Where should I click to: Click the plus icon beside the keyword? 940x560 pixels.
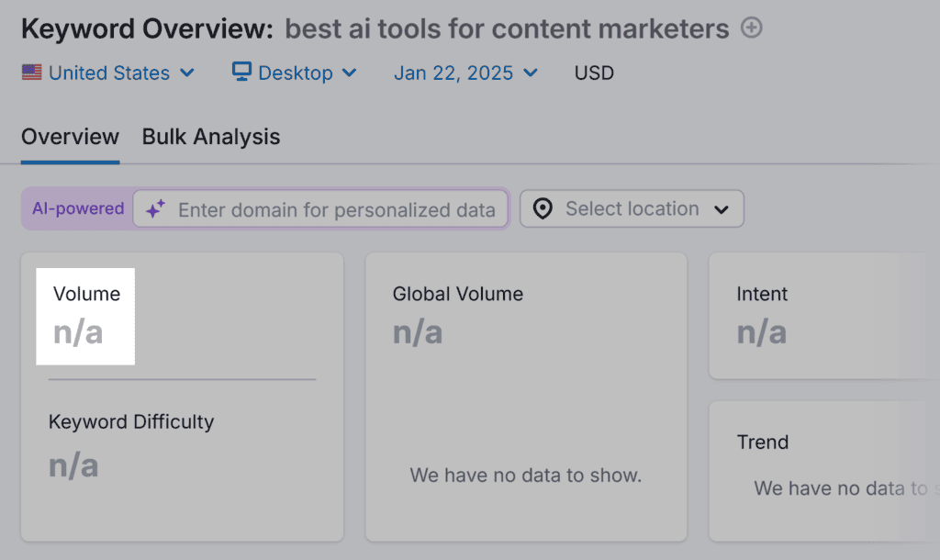(751, 28)
